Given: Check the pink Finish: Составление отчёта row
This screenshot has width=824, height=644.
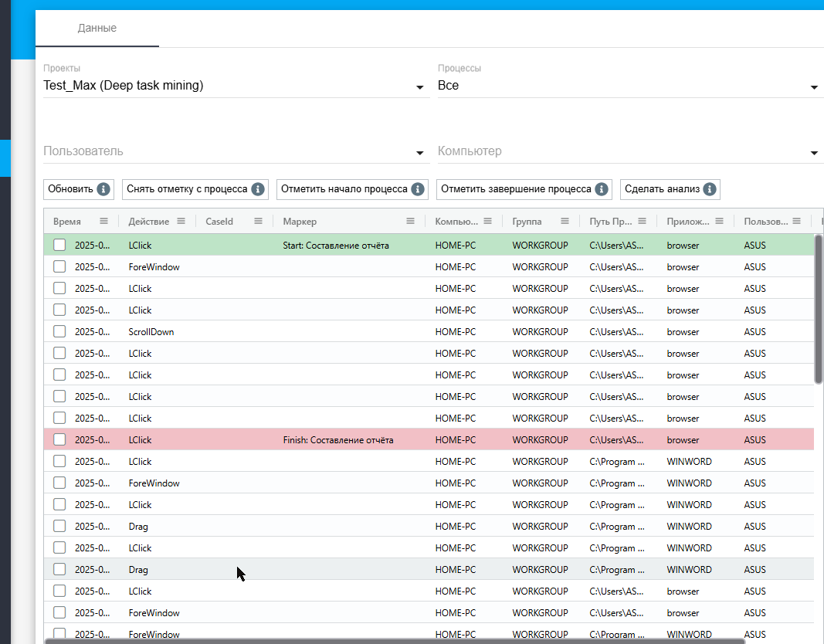Looking at the screenshot, I should click(x=59, y=439).
